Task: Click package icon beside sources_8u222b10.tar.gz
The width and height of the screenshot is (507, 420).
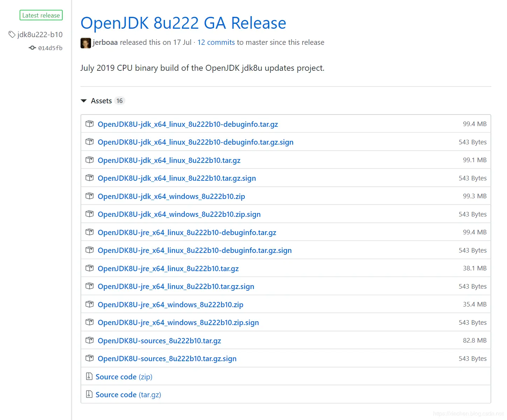Action: click(x=90, y=340)
